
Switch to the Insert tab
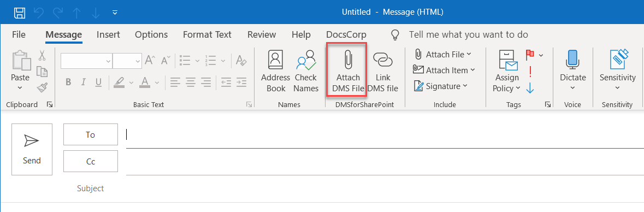coord(108,34)
